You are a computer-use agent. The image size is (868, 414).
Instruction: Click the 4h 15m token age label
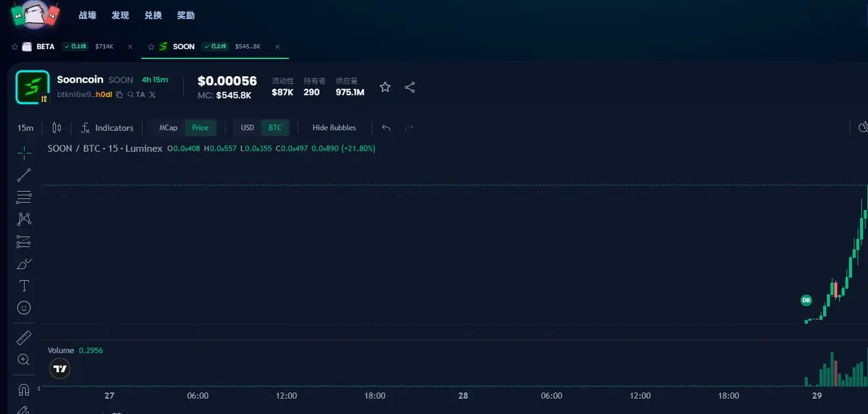pos(155,80)
